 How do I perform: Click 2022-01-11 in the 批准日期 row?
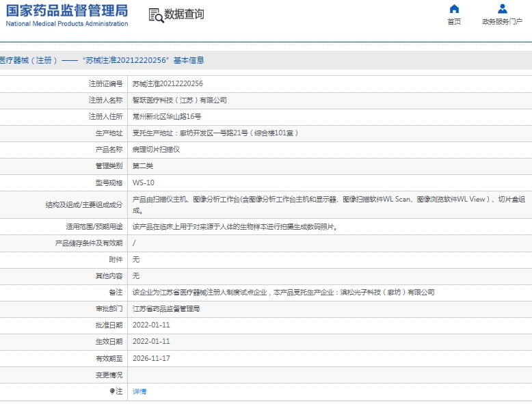151,325
